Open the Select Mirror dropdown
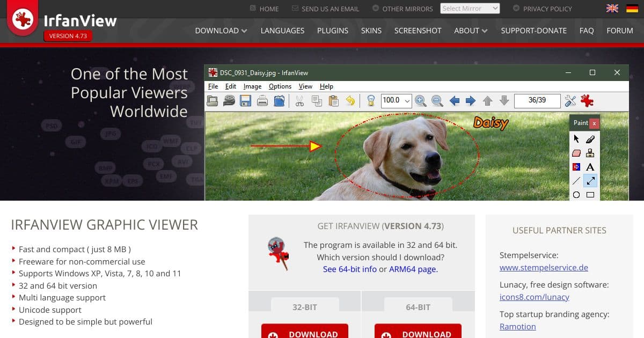The height and width of the screenshot is (338, 644). coord(470,8)
